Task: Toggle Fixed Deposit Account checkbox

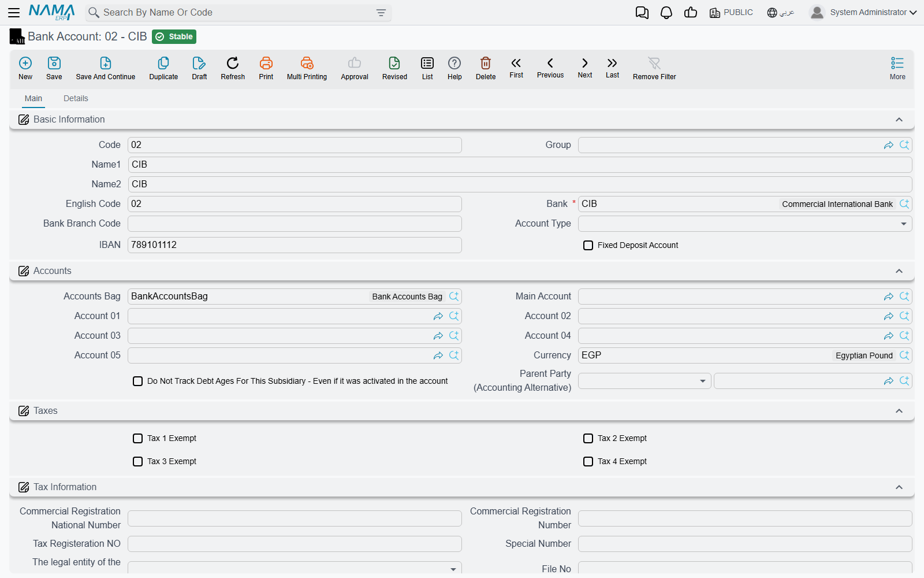Action: coord(588,246)
